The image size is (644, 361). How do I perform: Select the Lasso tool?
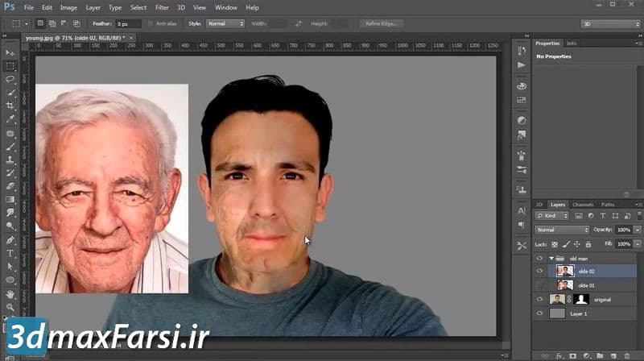(10, 79)
